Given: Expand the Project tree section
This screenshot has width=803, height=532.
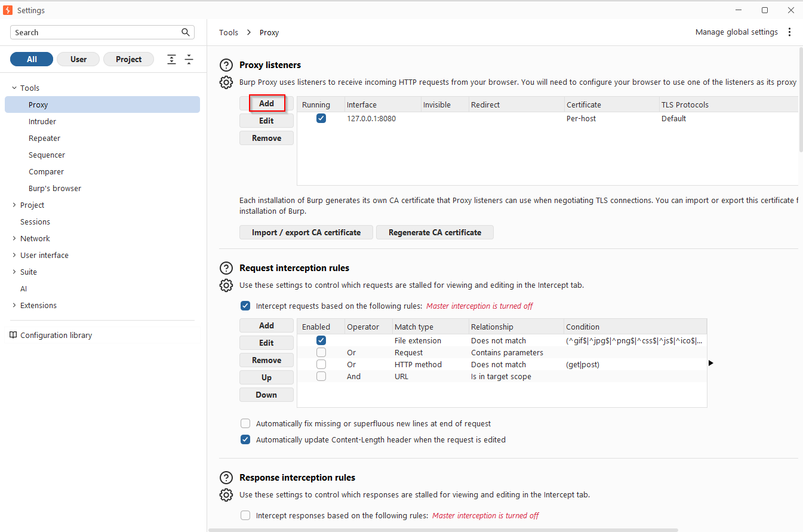Looking at the screenshot, I should point(14,205).
